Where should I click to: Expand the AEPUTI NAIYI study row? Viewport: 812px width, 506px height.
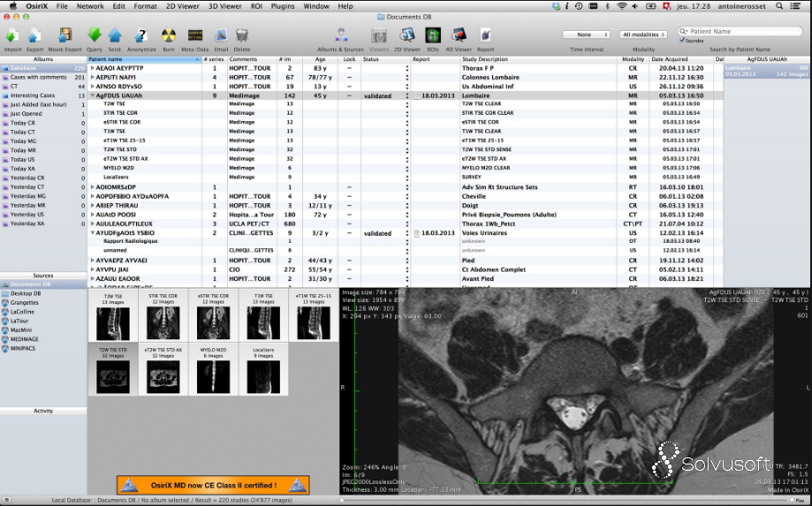tap(93, 78)
